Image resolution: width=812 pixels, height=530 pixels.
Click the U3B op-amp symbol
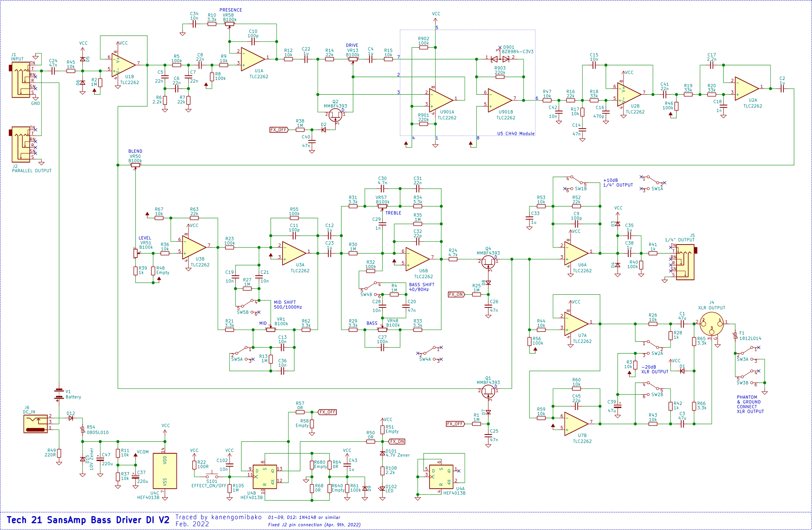(194, 247)
